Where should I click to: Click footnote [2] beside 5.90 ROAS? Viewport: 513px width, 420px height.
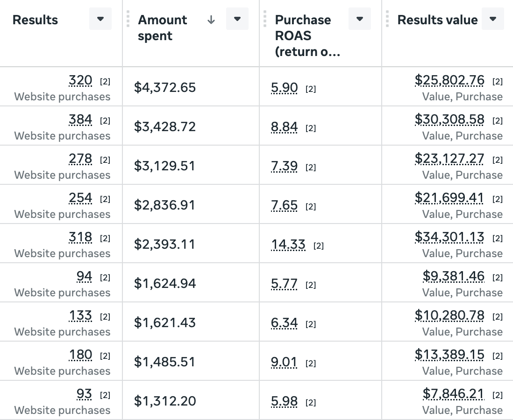(x=311, y=89)
